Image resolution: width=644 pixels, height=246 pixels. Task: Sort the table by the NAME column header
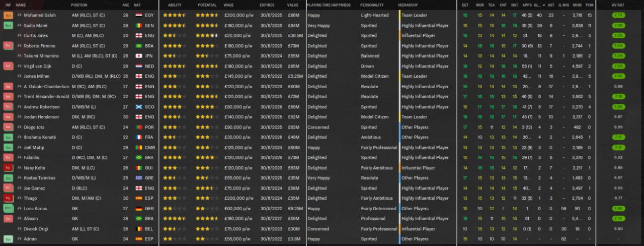click(21, 5)
